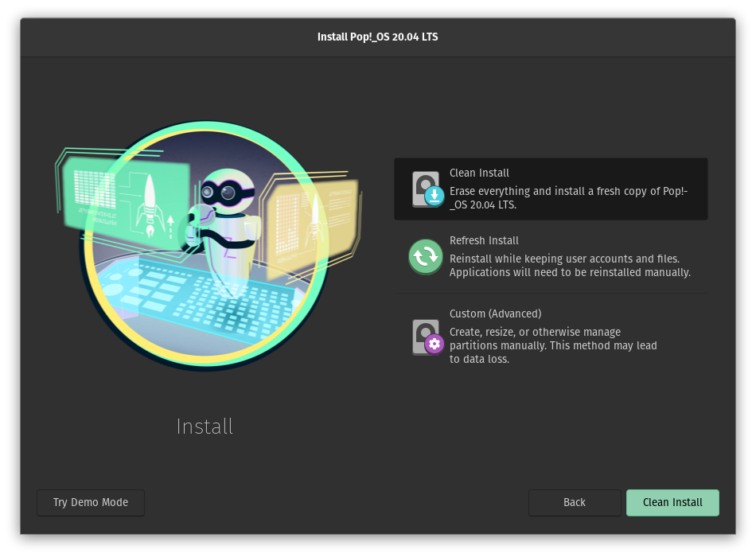Click the robot illustration
Image resolution: width=756 pixels, height=557 pixels.
coord(208,245)
